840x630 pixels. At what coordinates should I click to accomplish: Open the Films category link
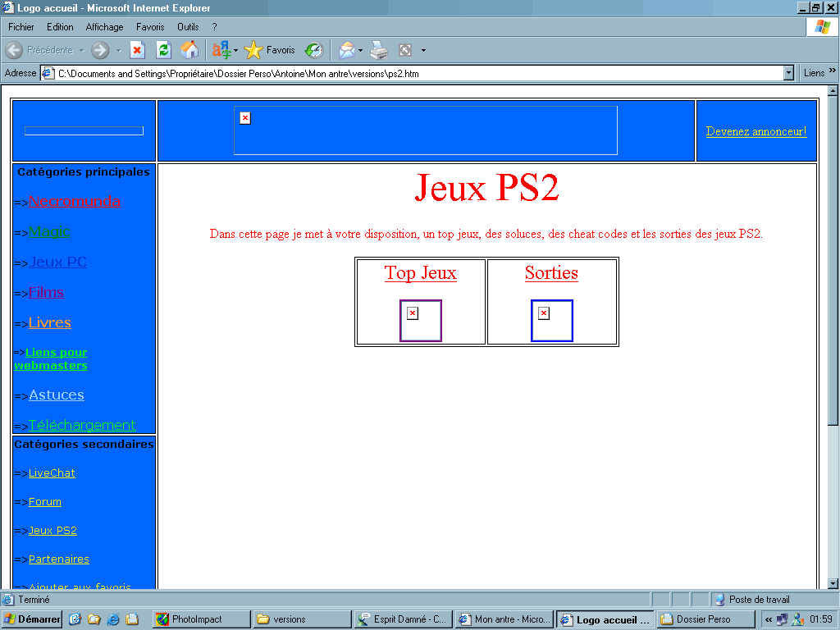click(46, 293)
